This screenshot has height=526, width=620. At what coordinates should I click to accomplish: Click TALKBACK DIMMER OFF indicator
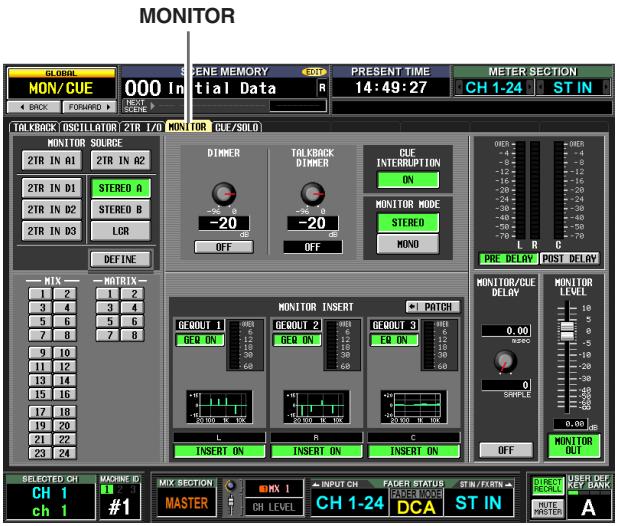312,247
